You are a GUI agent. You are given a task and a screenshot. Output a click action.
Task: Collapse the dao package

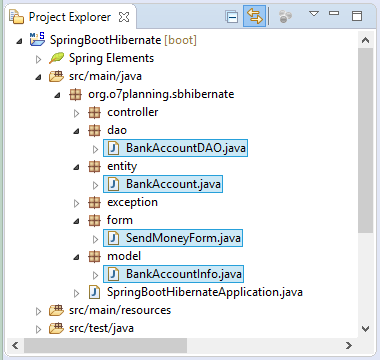[77, 131]
